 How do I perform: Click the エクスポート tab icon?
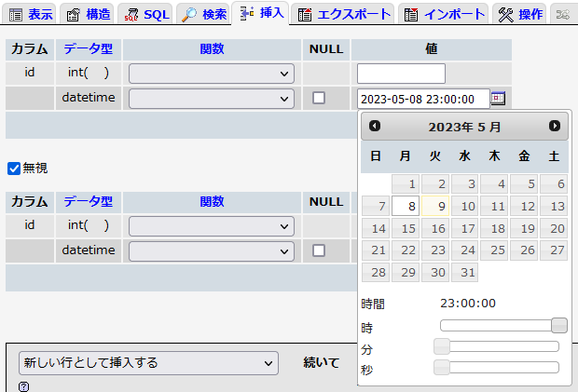(305, 15)
